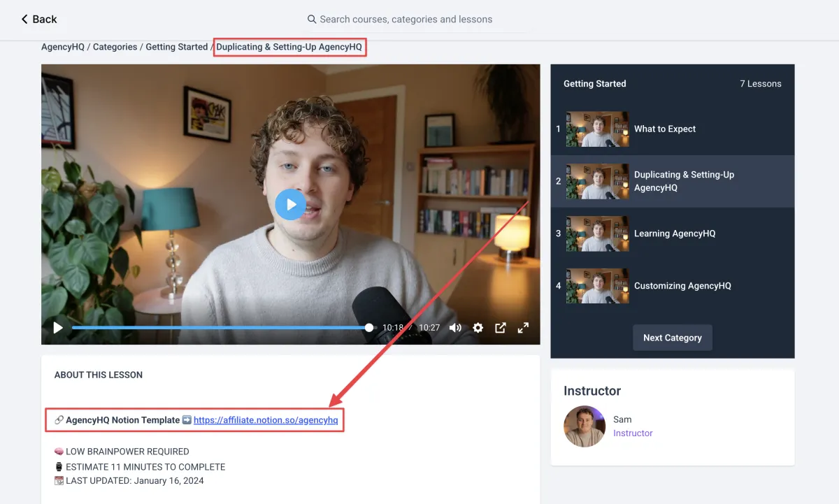Screen dimensions: 839x504
Task: Click the Instructor link under Sam
Action: pos(633,433)
